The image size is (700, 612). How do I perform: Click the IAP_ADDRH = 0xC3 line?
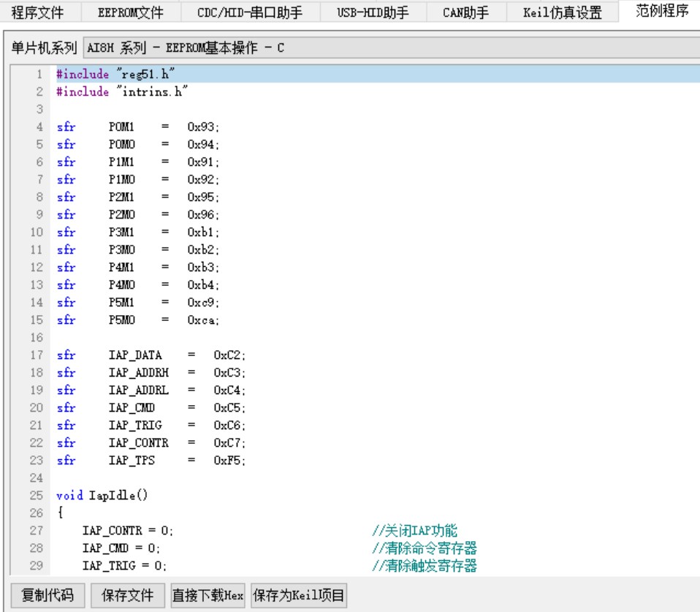coord(151,373)
